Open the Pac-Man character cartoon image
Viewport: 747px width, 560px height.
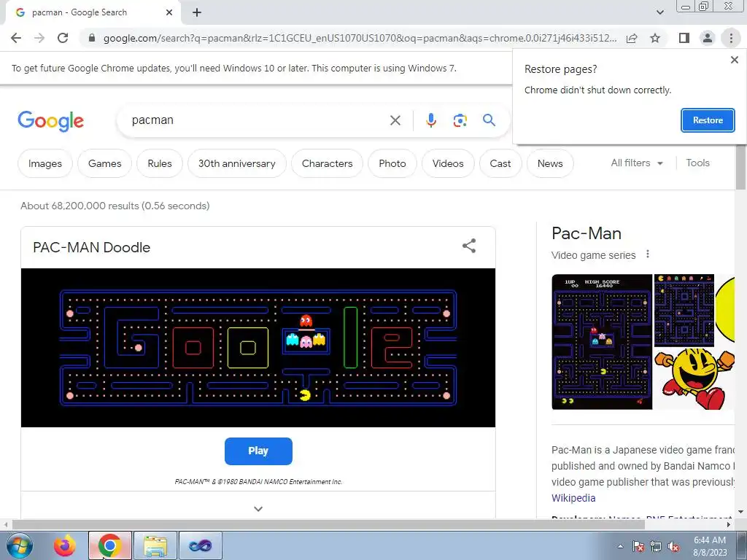pyautogui.click(x=694, y=378)
